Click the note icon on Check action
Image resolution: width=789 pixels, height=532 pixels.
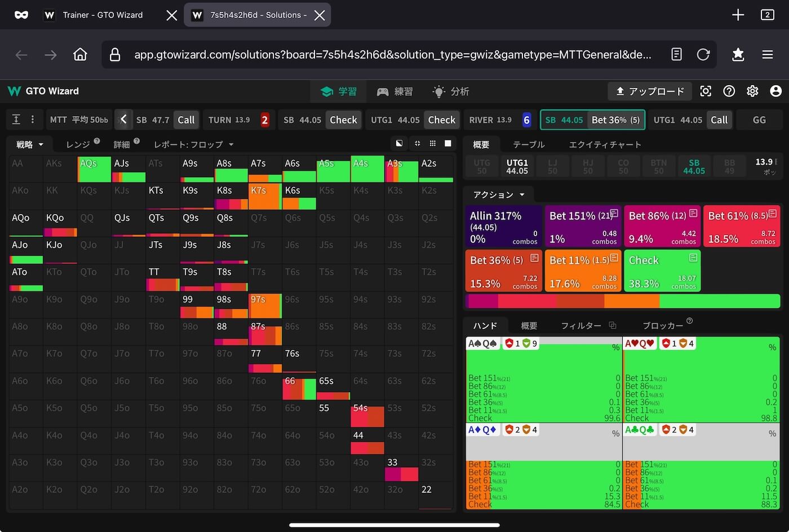pos(693,258)
